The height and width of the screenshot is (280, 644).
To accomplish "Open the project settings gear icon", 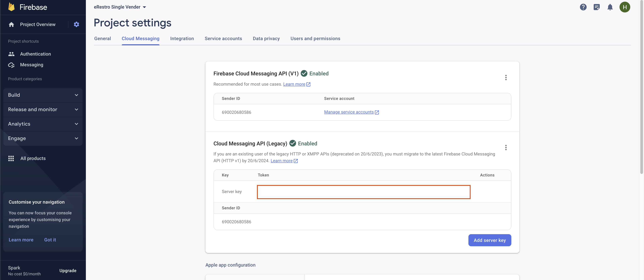I will click(76, 24).
